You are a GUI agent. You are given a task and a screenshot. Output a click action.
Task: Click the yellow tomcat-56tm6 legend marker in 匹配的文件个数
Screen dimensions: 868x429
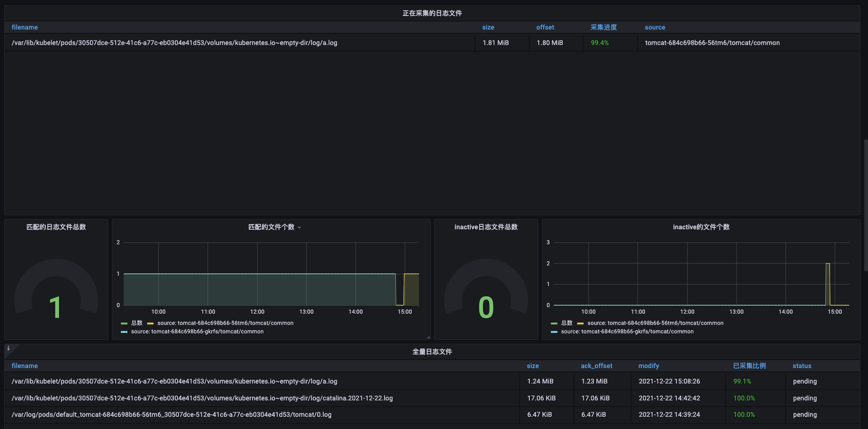[150, 323]
